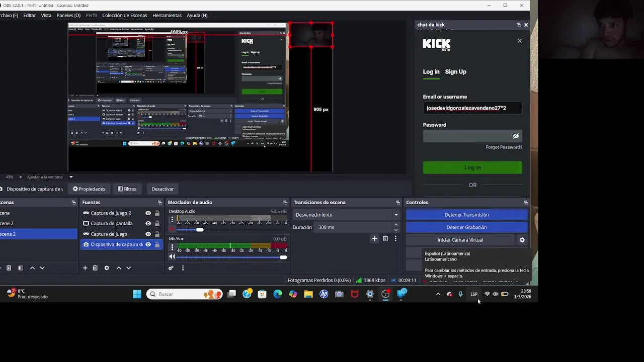Move the selected scene down in Escenas
Screen dimensions: 644x362
click(x=42, y=268)
